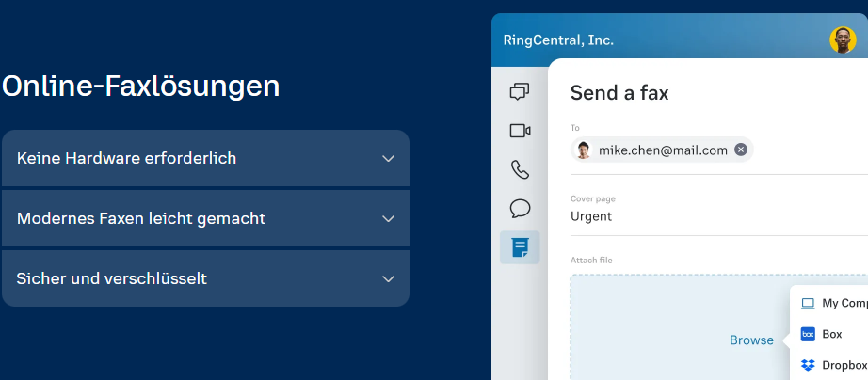Expand the 'Modernes Faxen leicht gemacht' chevron
Image resolution: width=868 pixels, height=380 pixels.
(388, 218)
